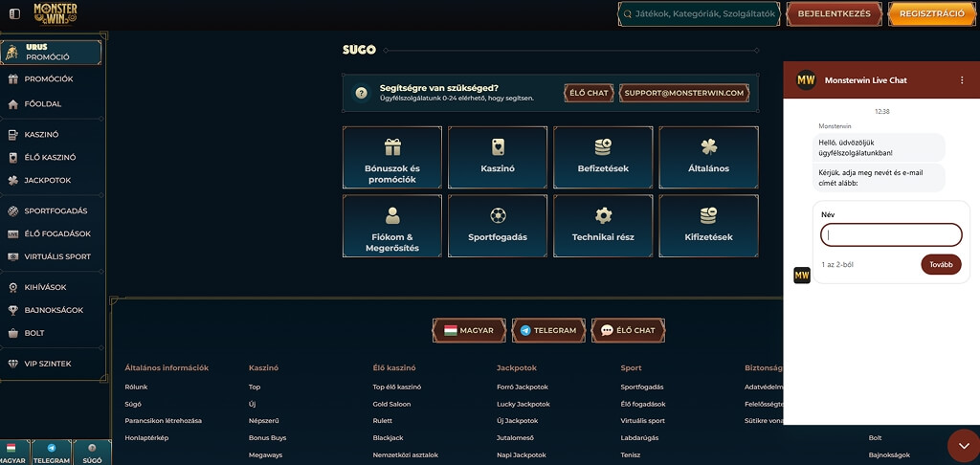This screenshot has height=465, width=980.
Task: Click Regisztráció button
Action: 931,13
